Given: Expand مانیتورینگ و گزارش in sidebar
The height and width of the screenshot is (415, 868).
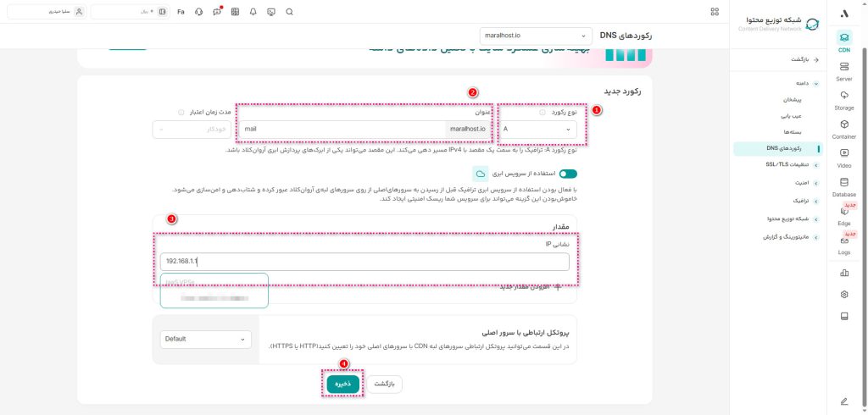Looking at the screenshot, I should pyautogui.click(x=816, y=237).
